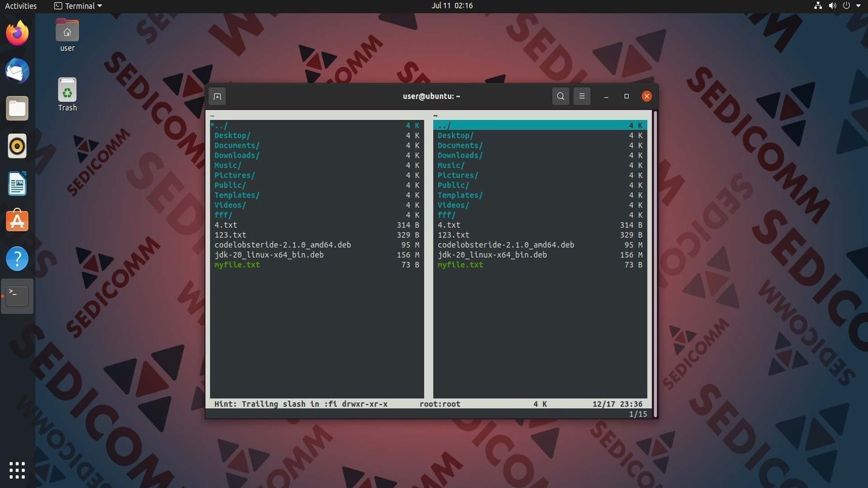Select Public/ in the right pane
Screen dimensions: 868x488
click(x=540, y=185)
